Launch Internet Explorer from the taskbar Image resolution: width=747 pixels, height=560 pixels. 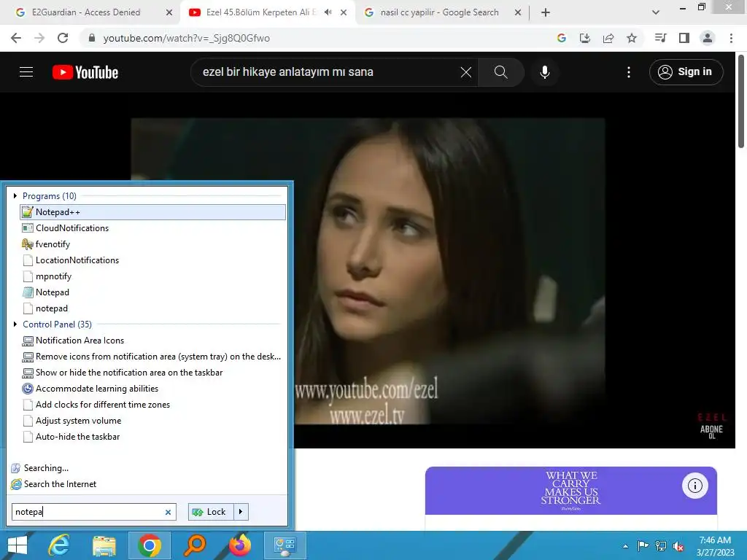59,545
